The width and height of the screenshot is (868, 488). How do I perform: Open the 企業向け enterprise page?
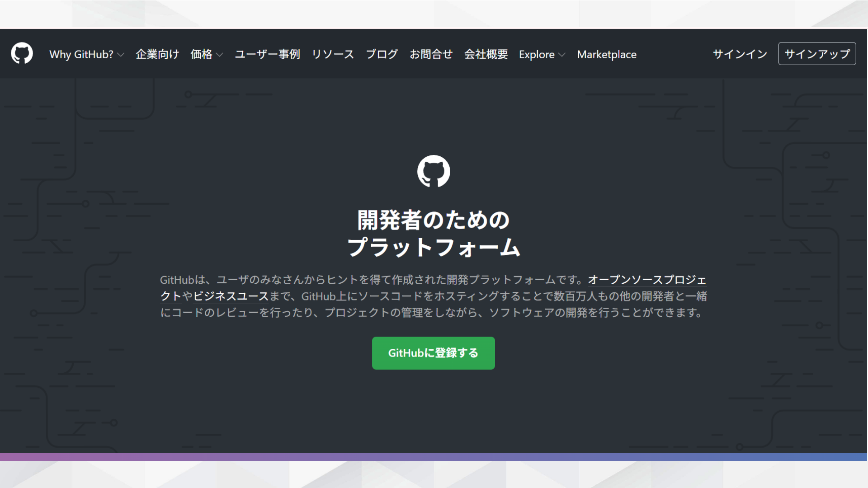tap(157, 54)
